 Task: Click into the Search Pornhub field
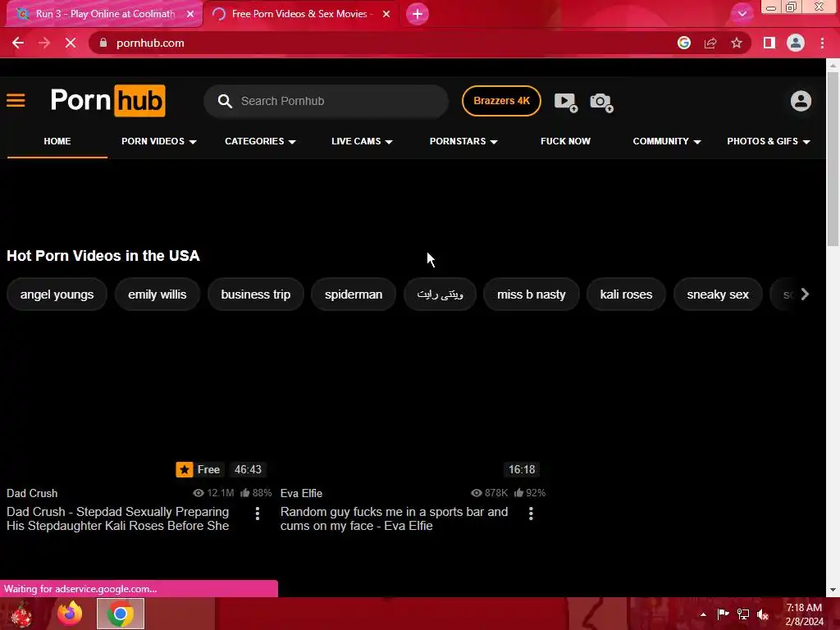point(326,101)
